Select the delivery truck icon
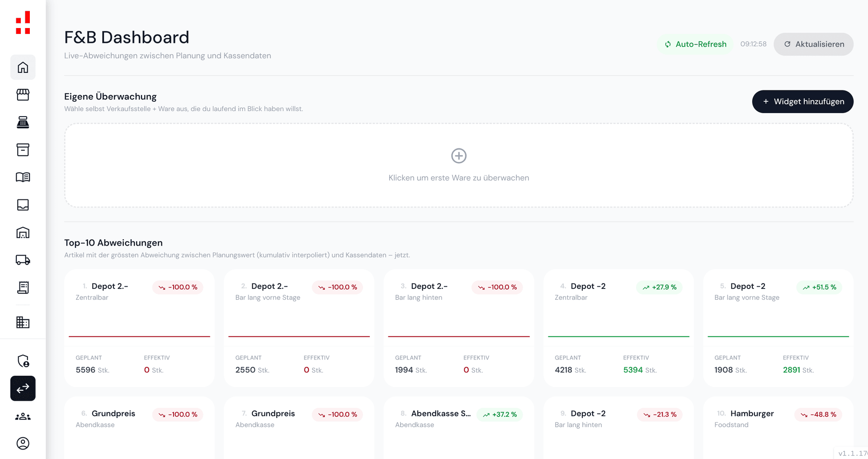868x459 pixels. coord(23,260)
